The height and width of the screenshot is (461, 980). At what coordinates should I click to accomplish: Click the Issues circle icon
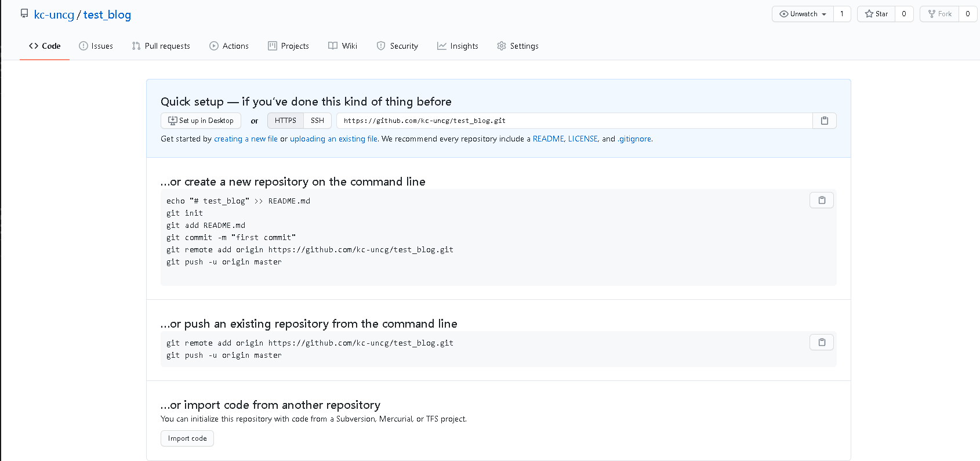pos(84,46)
